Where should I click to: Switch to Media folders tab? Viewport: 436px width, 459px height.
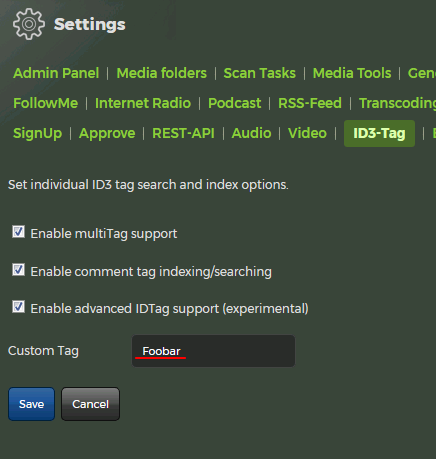tap(162, 73)
